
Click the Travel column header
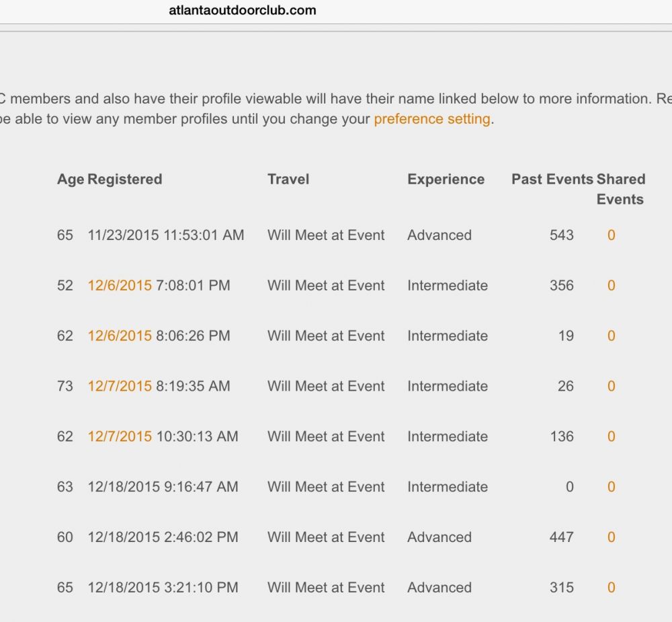tap(288, 180)
